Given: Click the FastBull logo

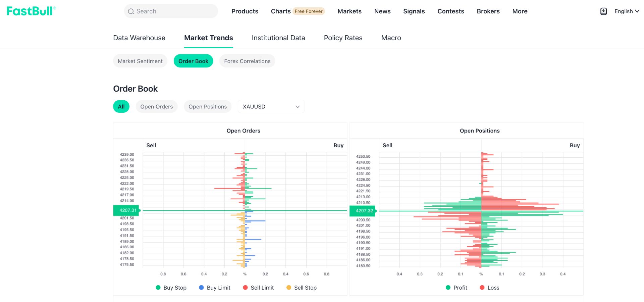Looking at the screenshot, I should (31, 11).
